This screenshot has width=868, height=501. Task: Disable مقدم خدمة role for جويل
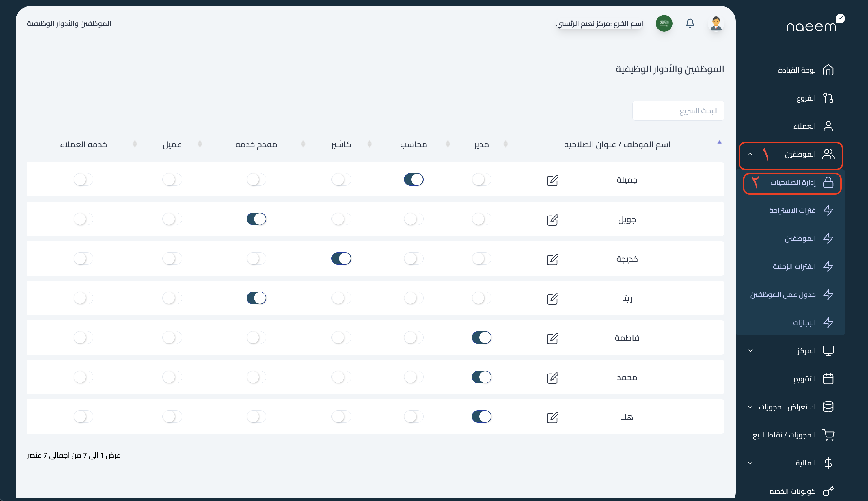pos(256,219)
